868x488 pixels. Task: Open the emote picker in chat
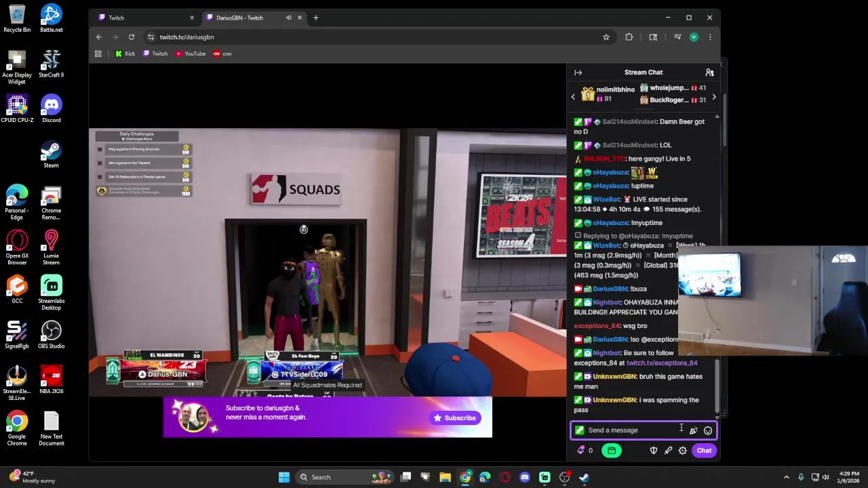pyautogui.click(x=708, y=430)
